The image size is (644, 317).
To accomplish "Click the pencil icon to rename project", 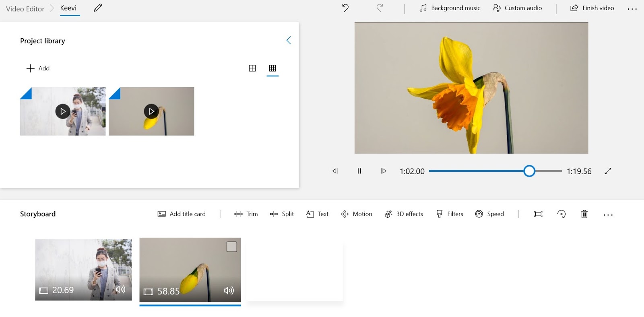I will pyautogui.click(x=98, y=8).
